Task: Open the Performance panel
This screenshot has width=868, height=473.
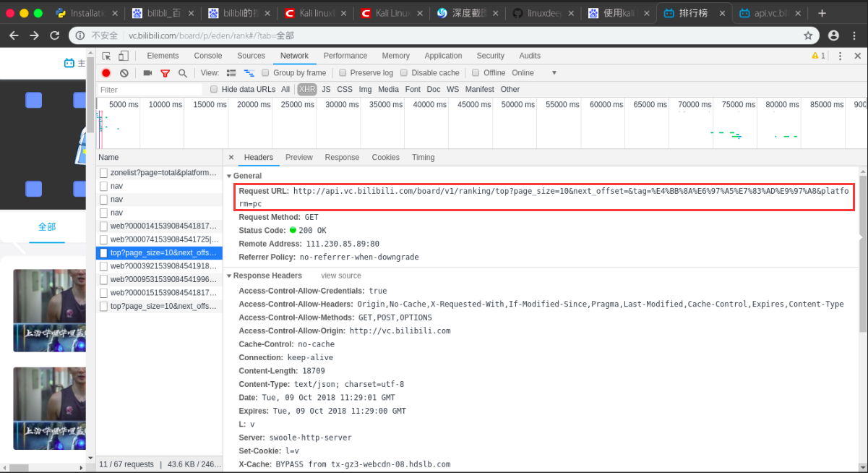Action: [345, 56]
